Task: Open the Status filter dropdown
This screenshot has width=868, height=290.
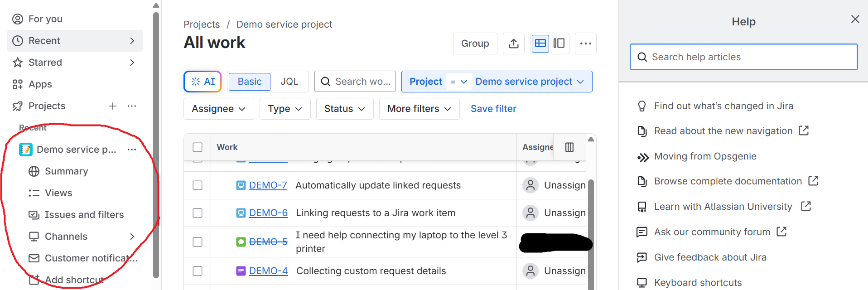Action: click(345, 109)
